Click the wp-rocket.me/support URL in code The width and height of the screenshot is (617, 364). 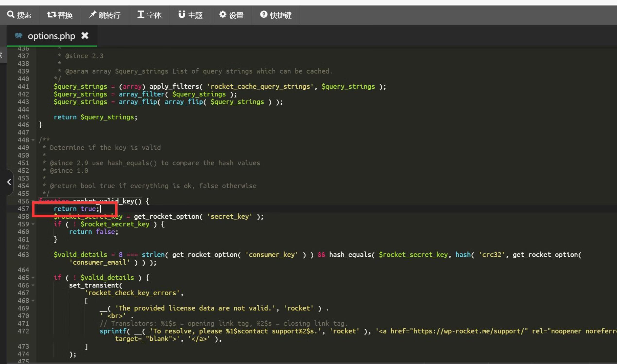coord(469,331)
